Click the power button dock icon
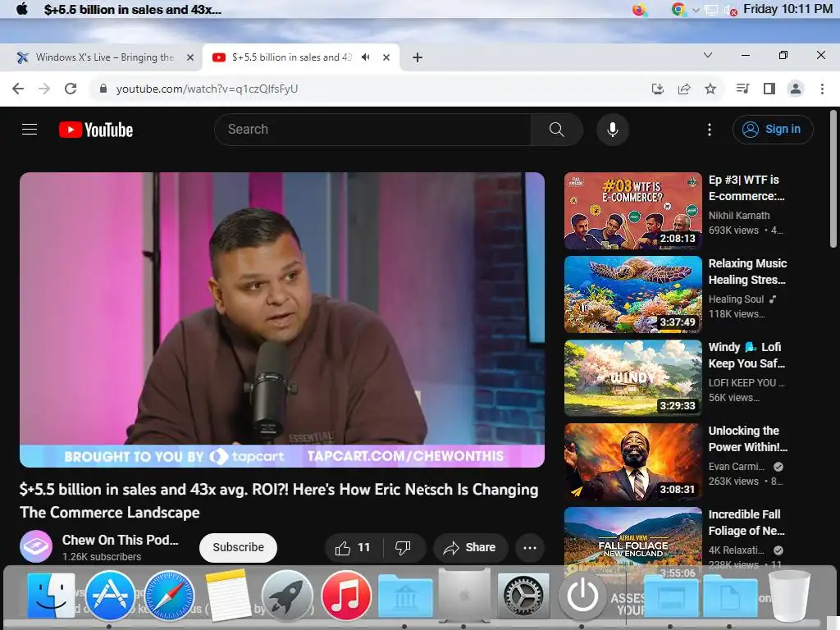Viewport: 840px width, 630px height. [x=582, y=596]
